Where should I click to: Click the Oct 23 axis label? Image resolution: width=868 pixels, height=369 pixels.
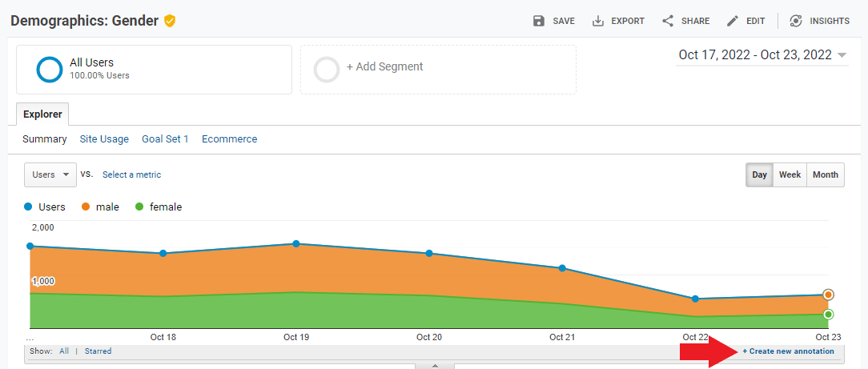(828, 337)
